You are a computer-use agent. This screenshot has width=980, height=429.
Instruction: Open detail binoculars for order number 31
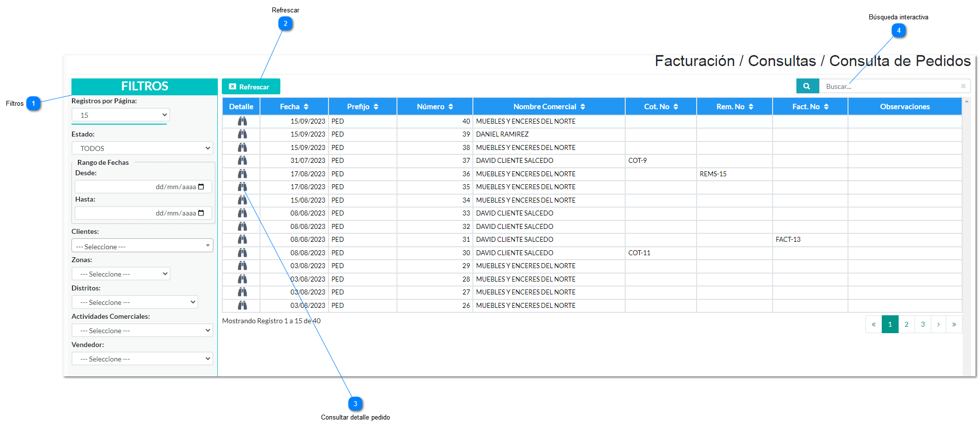point(242,239)
